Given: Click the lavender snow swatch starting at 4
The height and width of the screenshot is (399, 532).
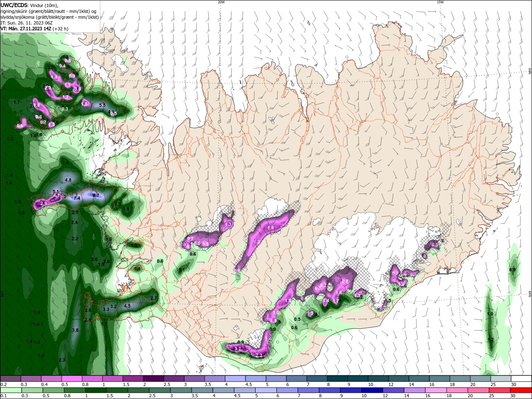Looking at the screenshot, I should 235,379.
